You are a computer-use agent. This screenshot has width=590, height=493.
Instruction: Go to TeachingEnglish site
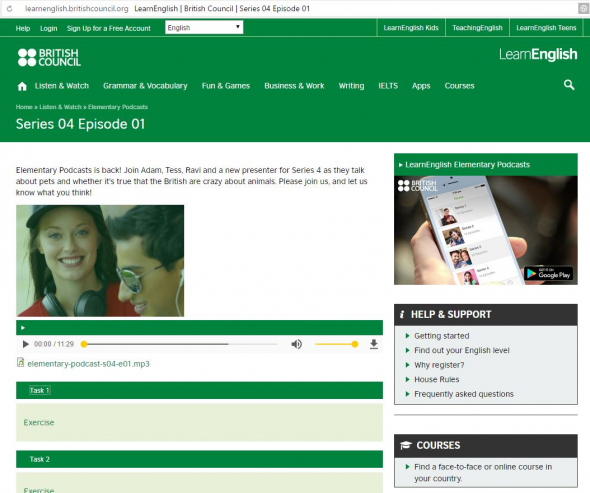tap(477, 28)
